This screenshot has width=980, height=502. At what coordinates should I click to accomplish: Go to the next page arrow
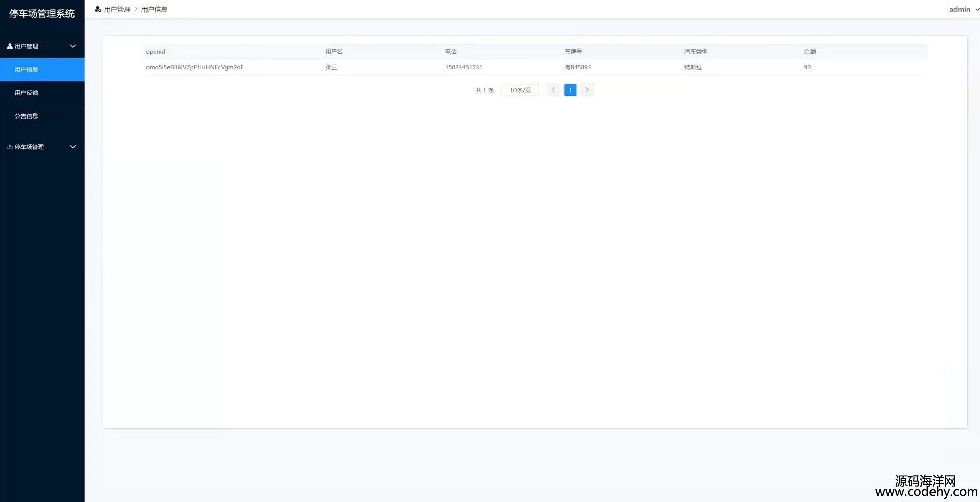tap(587, 90)
